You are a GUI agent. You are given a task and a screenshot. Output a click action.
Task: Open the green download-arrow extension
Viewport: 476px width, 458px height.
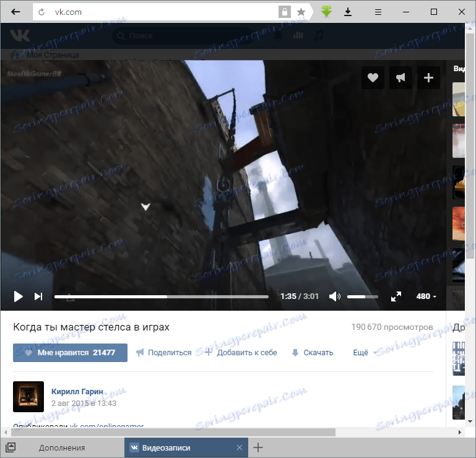pos(326,12)
